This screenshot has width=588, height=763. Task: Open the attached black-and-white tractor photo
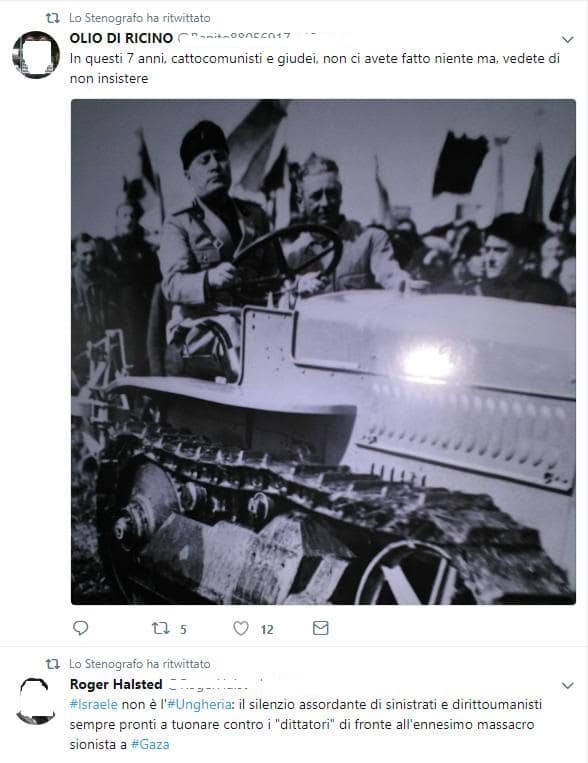tap(323, 352)
